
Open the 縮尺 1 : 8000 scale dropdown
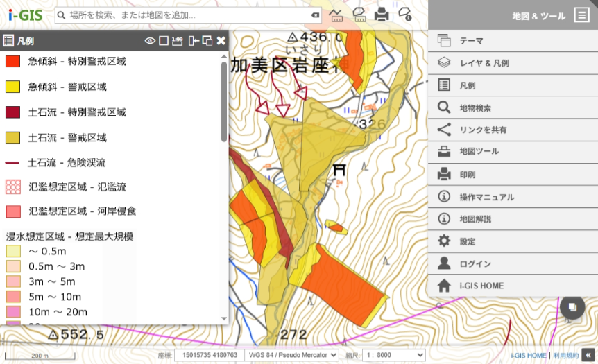coord(393,355)
